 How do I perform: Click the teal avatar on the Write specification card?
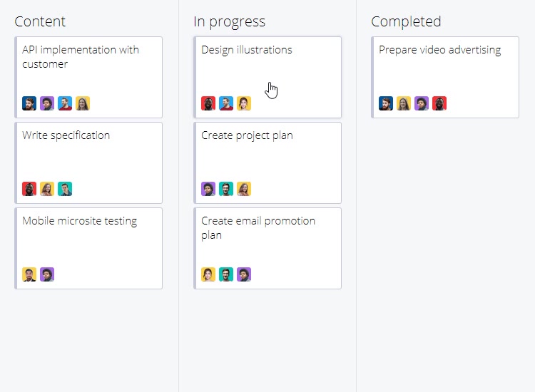click(65, 189)
